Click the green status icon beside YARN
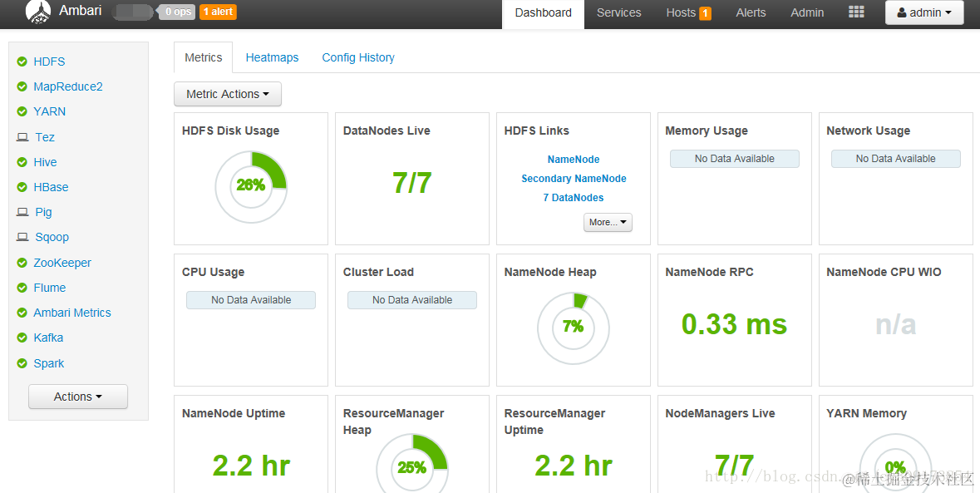 (x=22, y=111)
